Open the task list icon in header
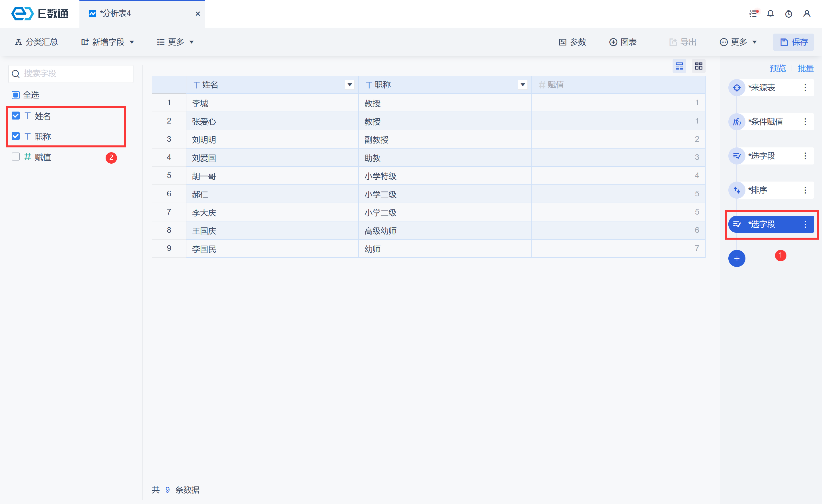Screen dimensions: 822x504 [753, 14]
